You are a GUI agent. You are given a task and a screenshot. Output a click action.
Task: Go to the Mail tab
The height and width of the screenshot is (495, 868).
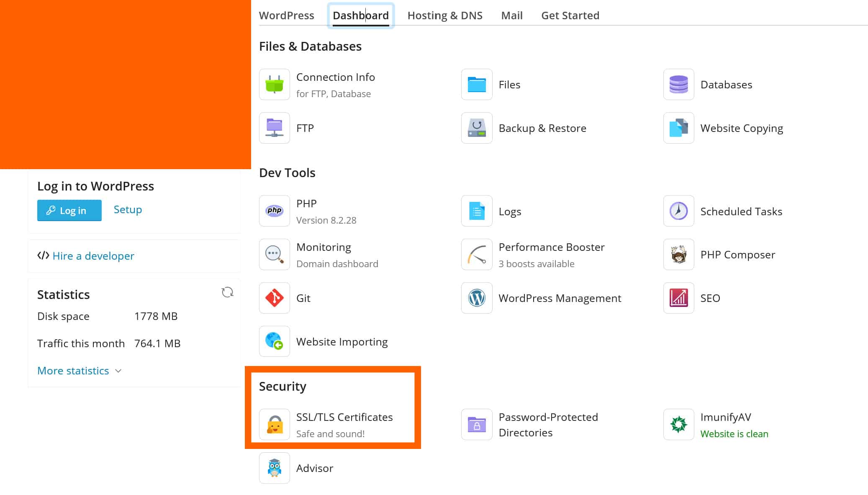(x=512, y=15)
